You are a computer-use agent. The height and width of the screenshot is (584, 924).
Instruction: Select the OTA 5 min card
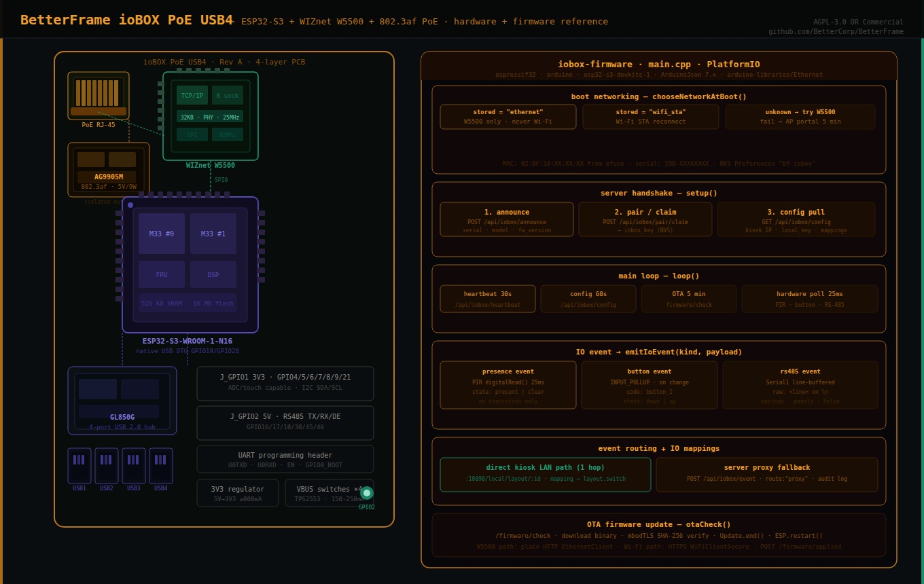click(689, 299)
